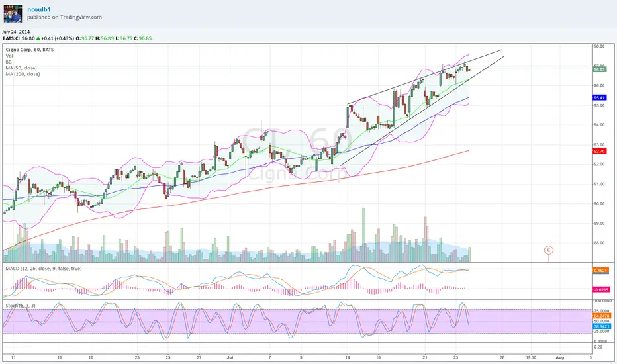Viewport: 617px width, 364px height.
Task: Click the red 92.70 MA price tag
Action: coord(599,151)
